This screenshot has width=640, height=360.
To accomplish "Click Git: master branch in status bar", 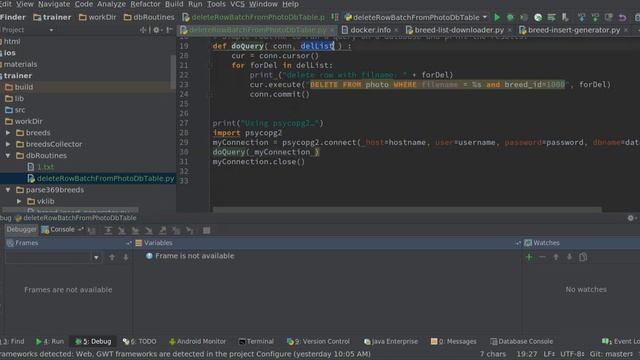I will pyautogui.click(x=611, y=354).
